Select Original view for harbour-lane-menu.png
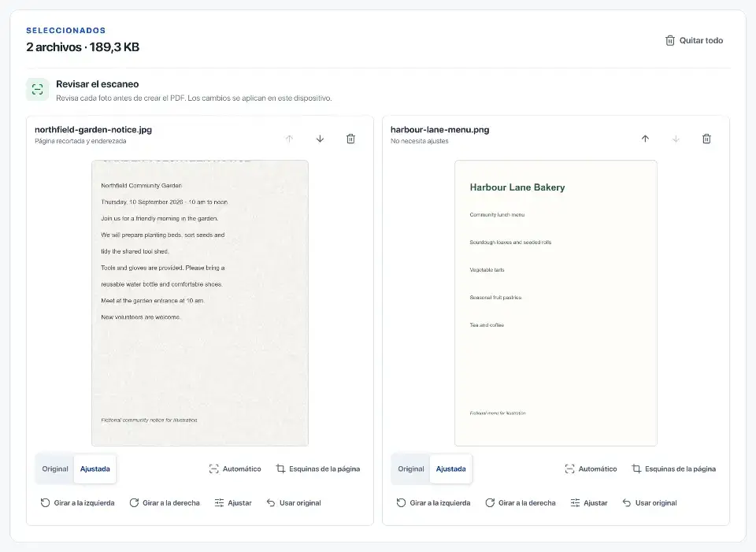 point(411,469)
